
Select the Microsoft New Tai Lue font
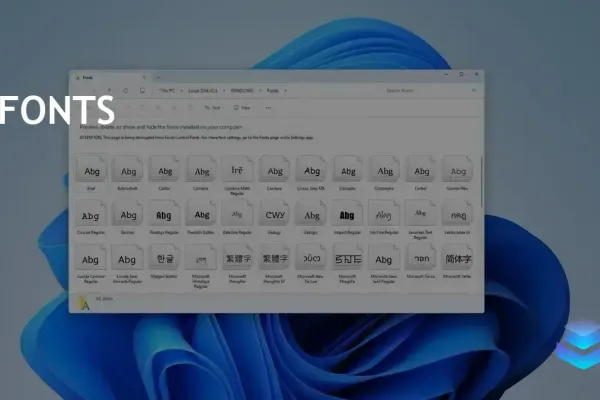(x=311, y=257)
